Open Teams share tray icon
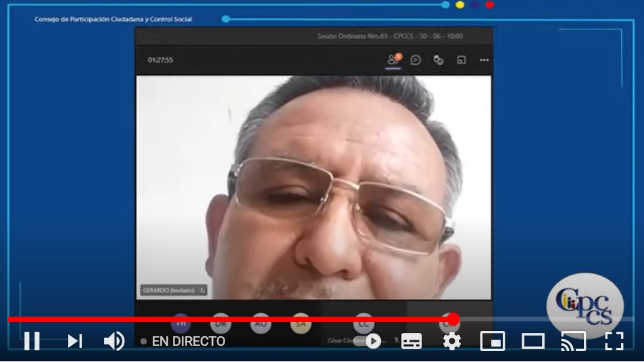Viewport: 644px width, 362px height. coord(462,60)
